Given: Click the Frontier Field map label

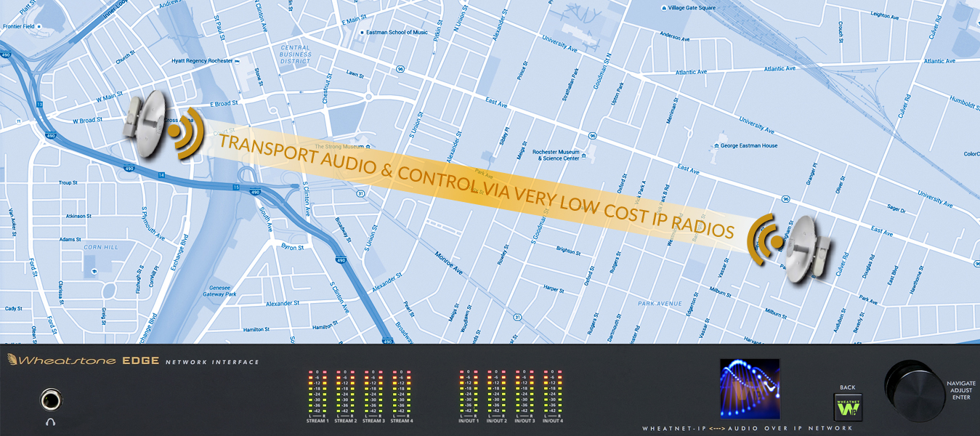Looking at the screenshot, I should pyautogui.click(x=20, y=25).
